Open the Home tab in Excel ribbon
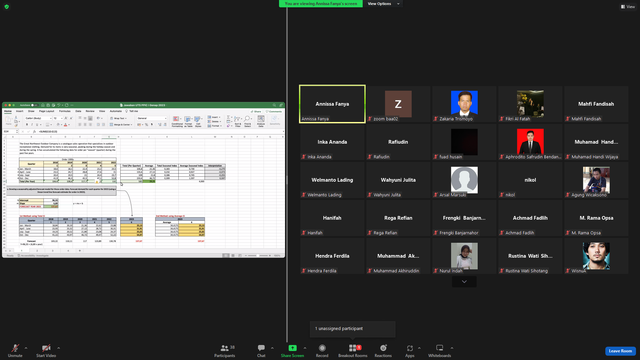 point(8,111)
